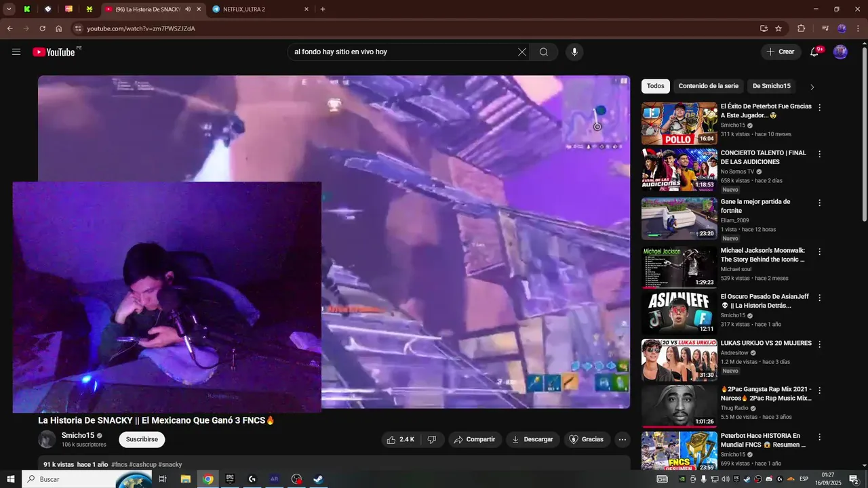Open Epic Games Launcher from taskbar
868x488 pixels.
pyautogui.click(x=230, y=479)
